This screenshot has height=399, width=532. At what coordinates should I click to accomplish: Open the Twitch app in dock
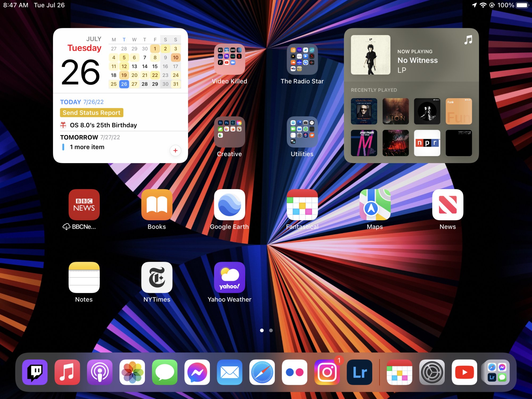click(35, 372)
